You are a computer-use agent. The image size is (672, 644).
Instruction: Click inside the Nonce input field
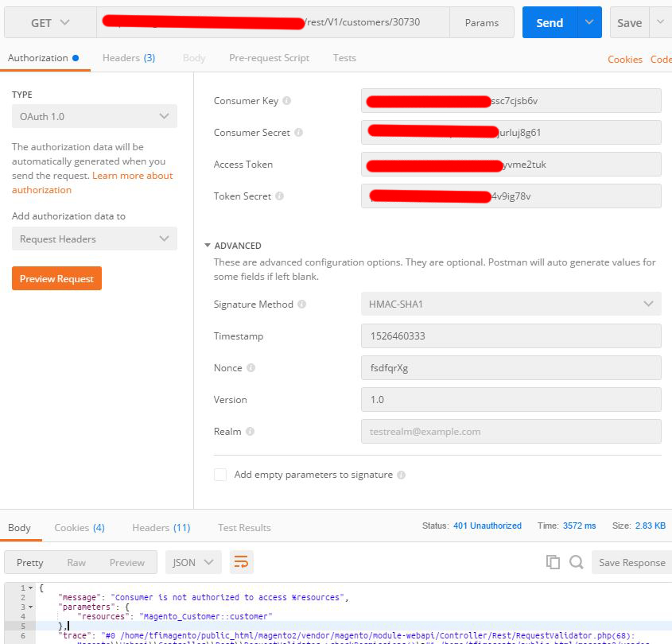point(512,368)
